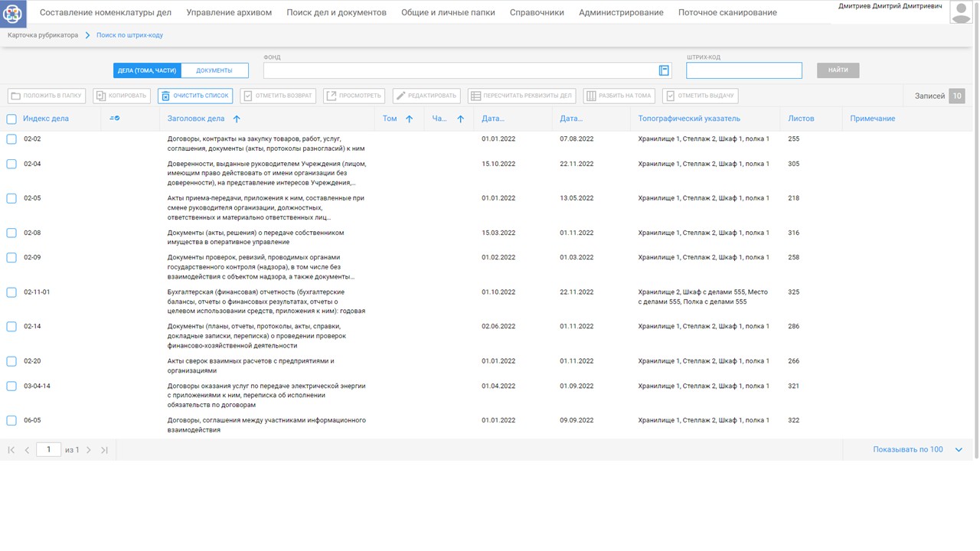This screenshot has height=551, width=980.
Task: Sort by Заголовок дела arrow
Action: click(x=237, y=119)
